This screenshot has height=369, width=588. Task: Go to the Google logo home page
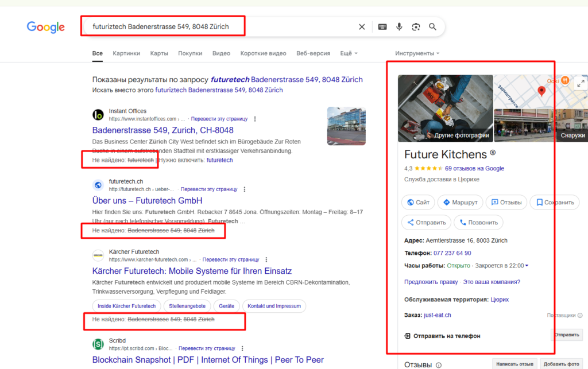[46, 27]
